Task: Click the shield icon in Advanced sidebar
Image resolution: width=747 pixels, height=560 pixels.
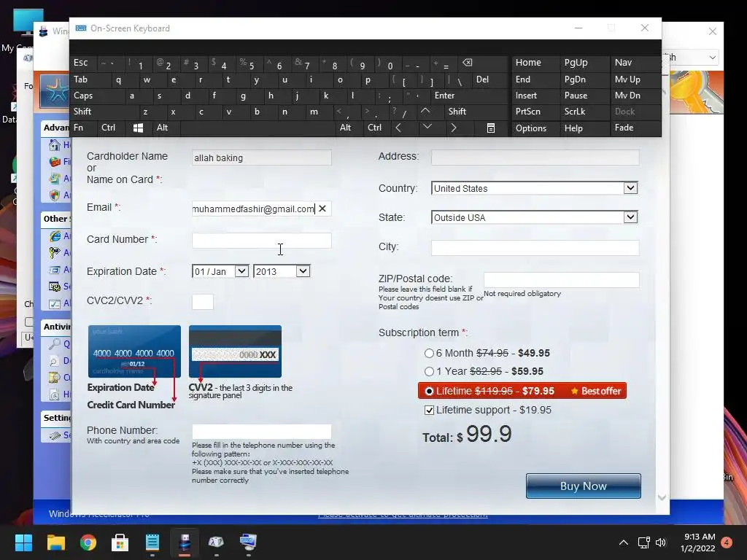Action: [x=55, y=195]
